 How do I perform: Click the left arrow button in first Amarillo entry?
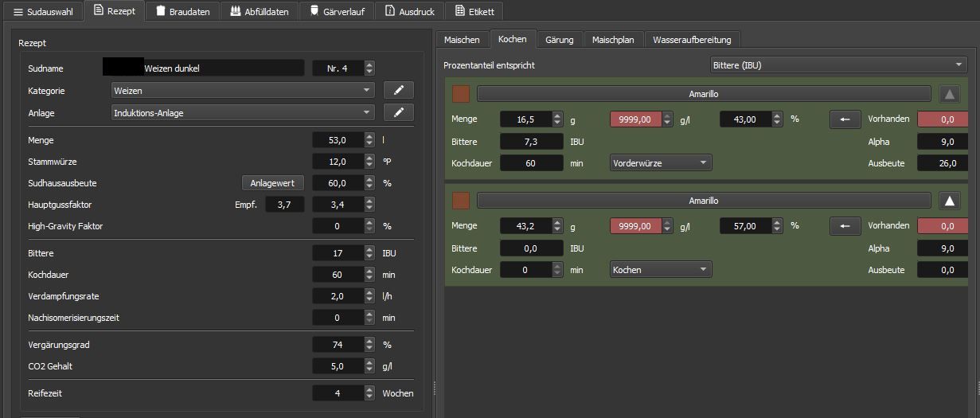point(845,119)
